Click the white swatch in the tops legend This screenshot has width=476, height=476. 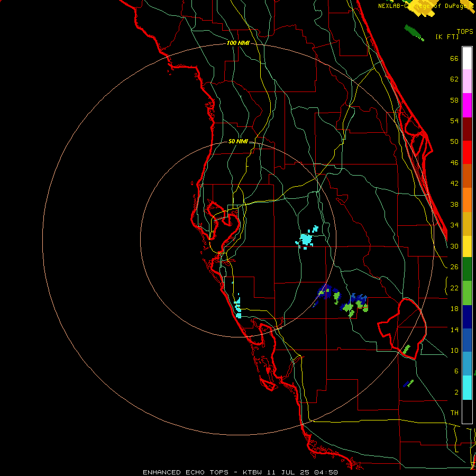coord(467,58)
